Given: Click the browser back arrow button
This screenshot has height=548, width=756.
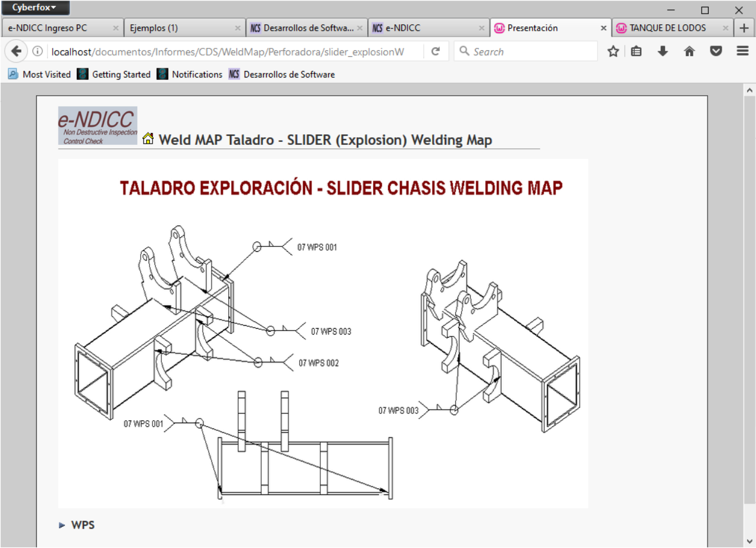Looking at the screenshot, I should click(17, 51).
